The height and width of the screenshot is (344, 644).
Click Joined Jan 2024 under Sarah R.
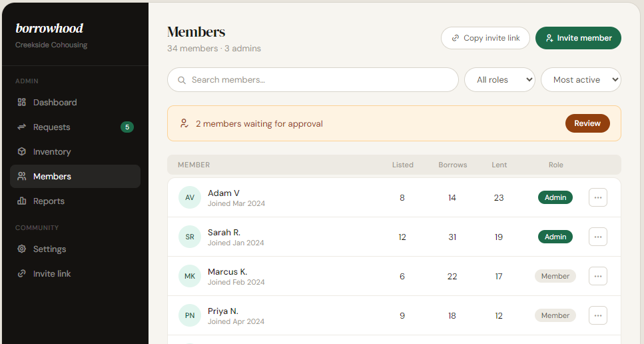pyautogui.click(x=236, y=243)
